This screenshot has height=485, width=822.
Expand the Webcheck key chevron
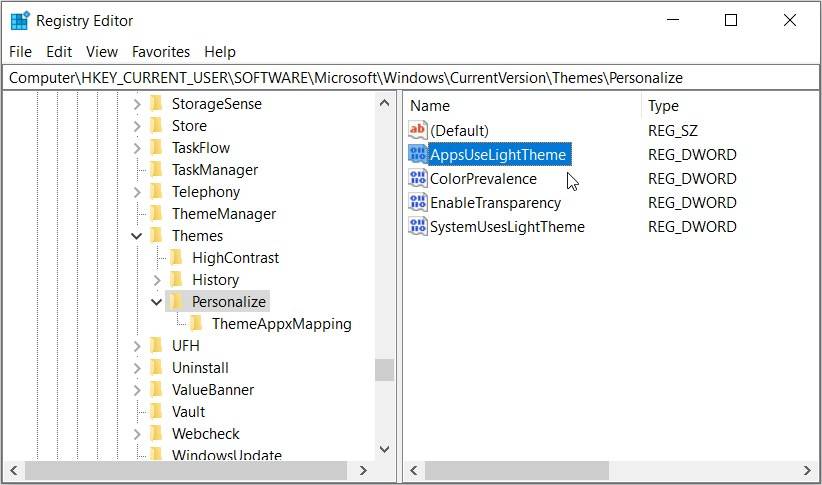point(137,434)
